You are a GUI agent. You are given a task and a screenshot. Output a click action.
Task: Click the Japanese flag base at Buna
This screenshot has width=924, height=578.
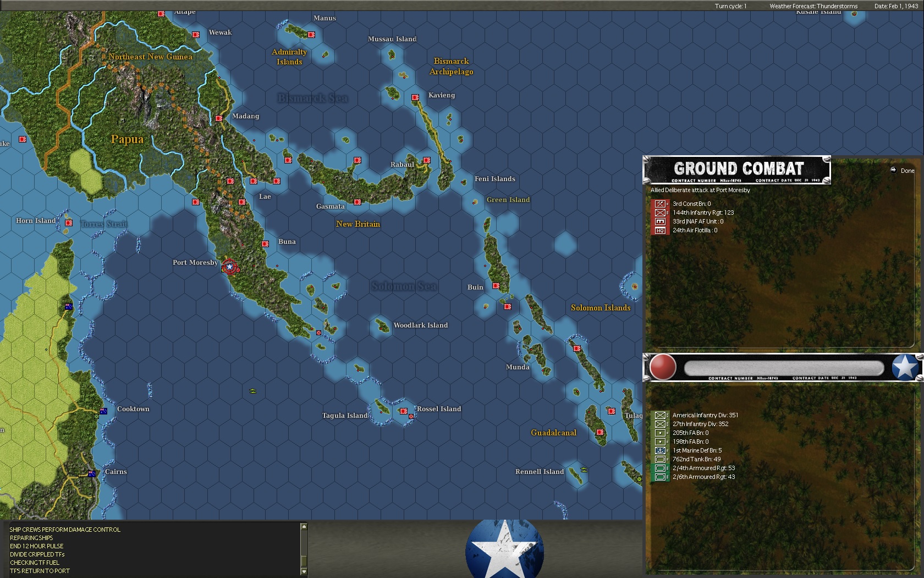265,243
